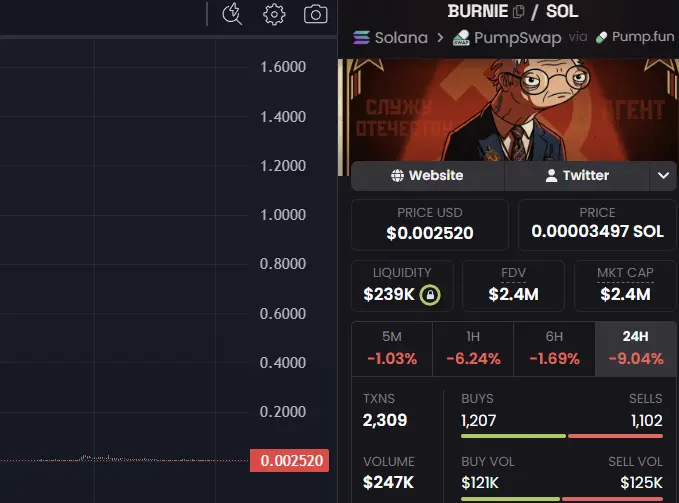
Task: Select the 6H timeframe tab
Action: [554, 348]
